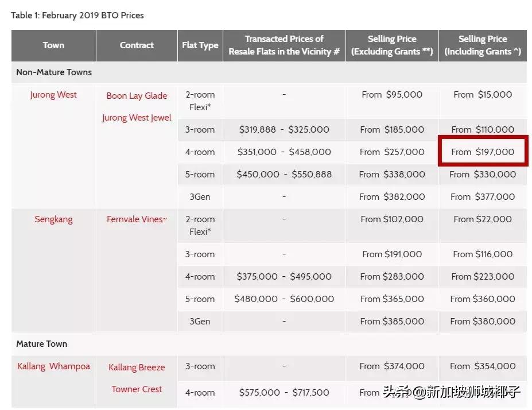Click the Selling Price Including Grants header
Viewport: 532px width, 410px height.
483,45
